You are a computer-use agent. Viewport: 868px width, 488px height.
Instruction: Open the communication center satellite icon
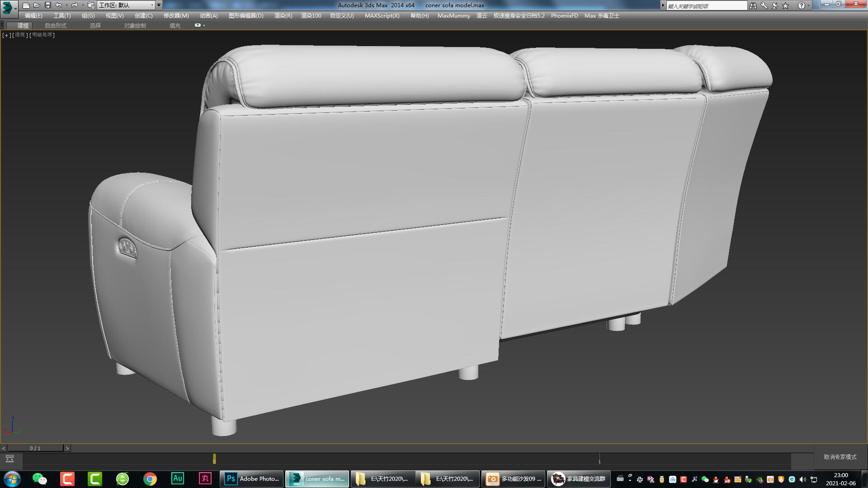tap(774, 5)
